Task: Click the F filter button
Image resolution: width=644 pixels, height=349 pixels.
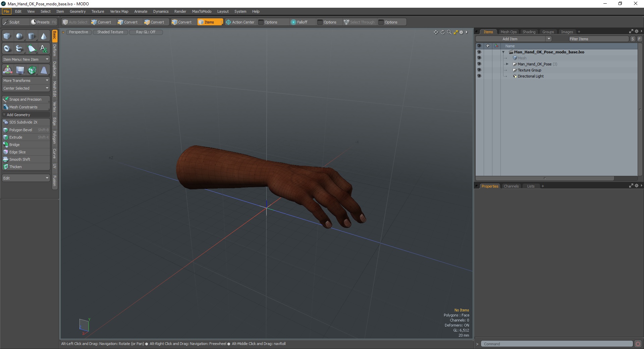Action: click(x=639, y=39)
